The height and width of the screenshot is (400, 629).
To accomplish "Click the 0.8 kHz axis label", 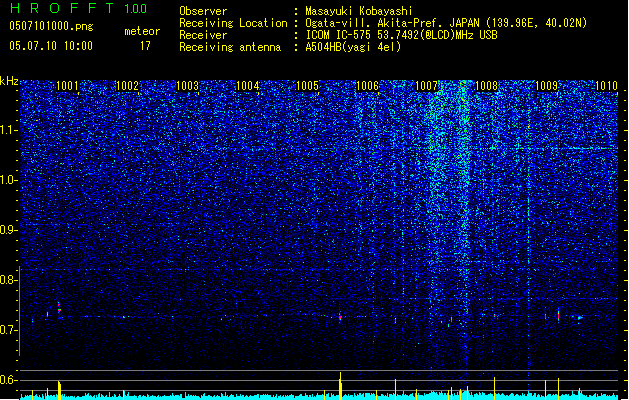I will pyautogui.click(x=8, y=280).
